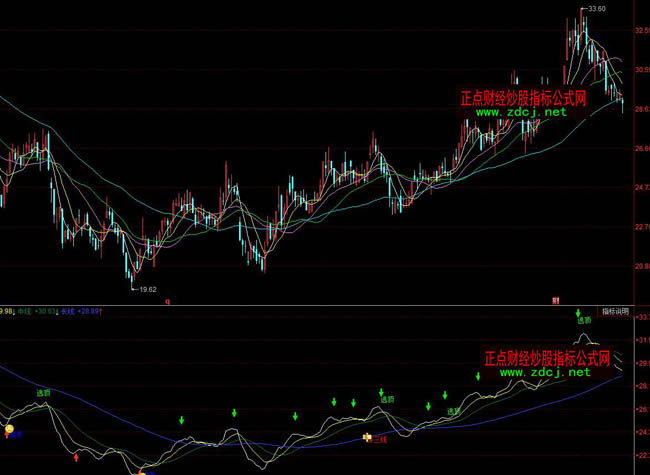Image resolution: width=650 pixels, height=475 pixels.
Task: Click the 中线E indicator value label
Action: (40, 311)
